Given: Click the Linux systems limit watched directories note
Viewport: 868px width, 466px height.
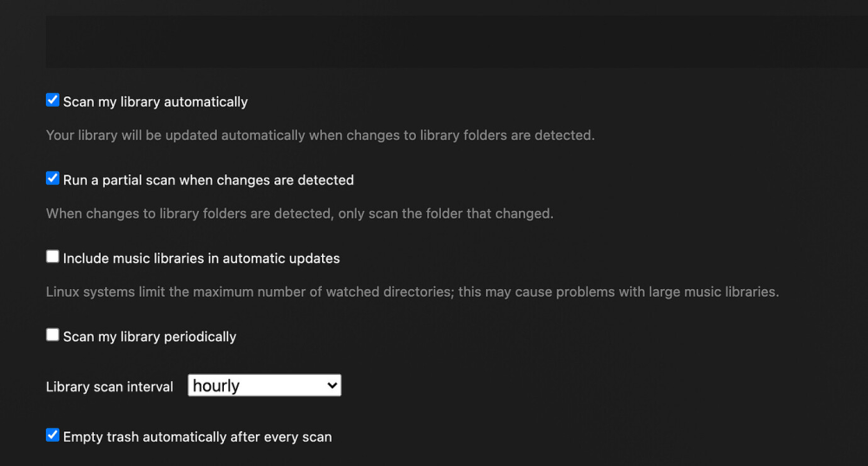Looking at the screenshot, I should point(412,292).
